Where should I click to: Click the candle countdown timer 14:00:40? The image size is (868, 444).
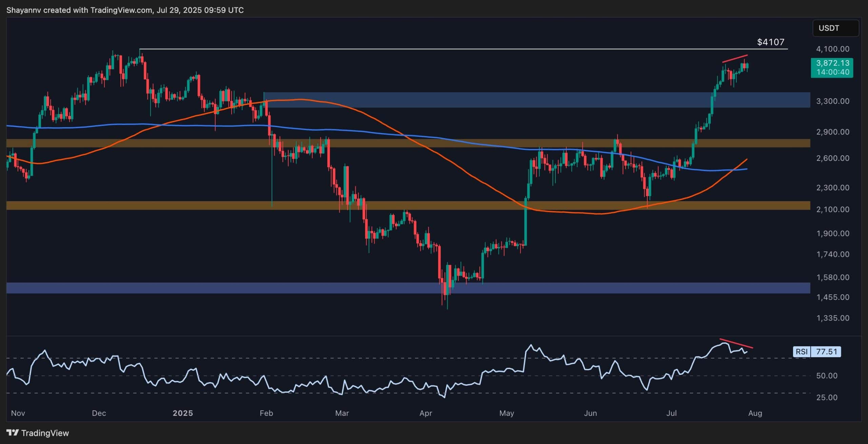coord(833,71)
